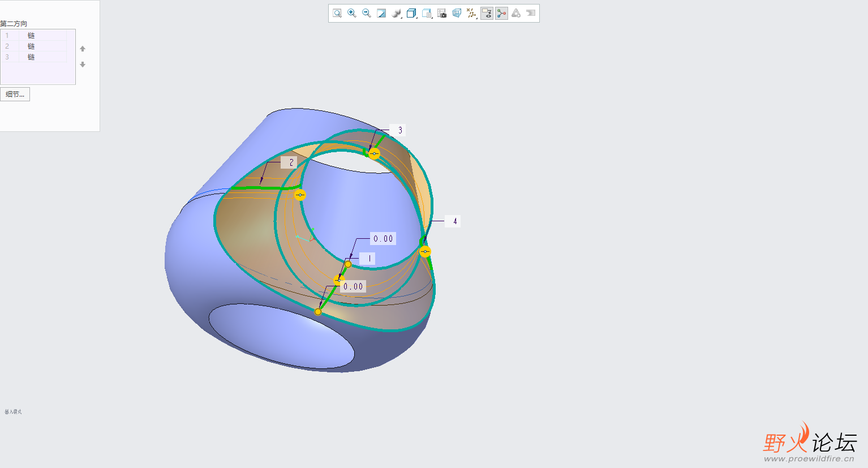Screen dimensions: 868x468
Task: Click yellow constraint marker near label 3
Action: coord(374,153)
